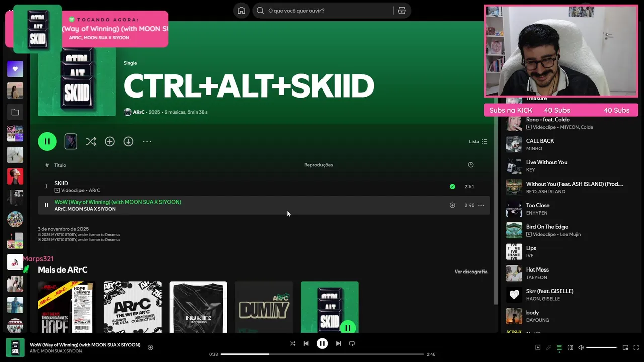Toggle shuffle for the album next to plus icon
This screenshot has width=644, height=362.
[91, 142]
